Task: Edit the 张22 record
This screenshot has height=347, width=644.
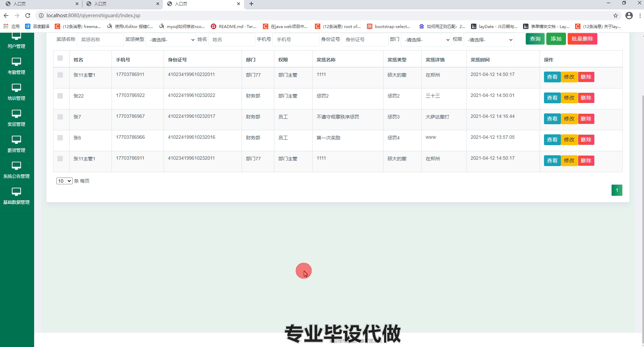Action: (x=569, y=98)
